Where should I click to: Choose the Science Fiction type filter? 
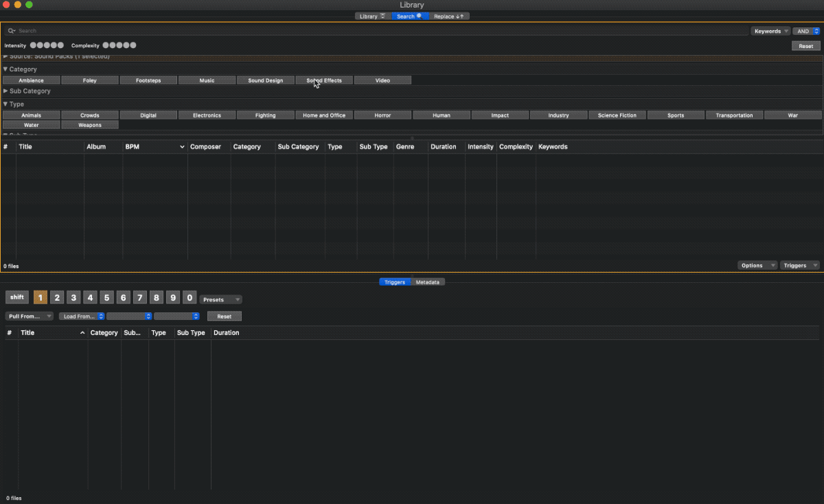[617, 115]
